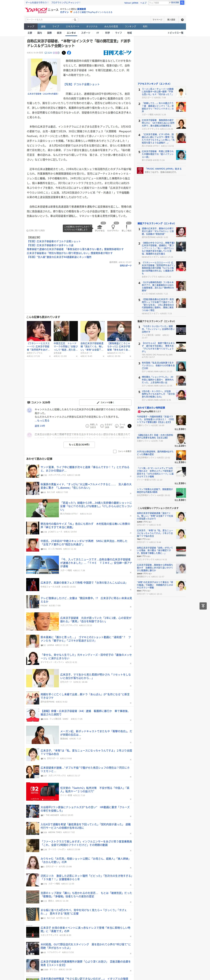Click the Yahoo! JAPAN News logo
Image resolution: width=210 pixels, height=980 pixels.
(42, 10)
